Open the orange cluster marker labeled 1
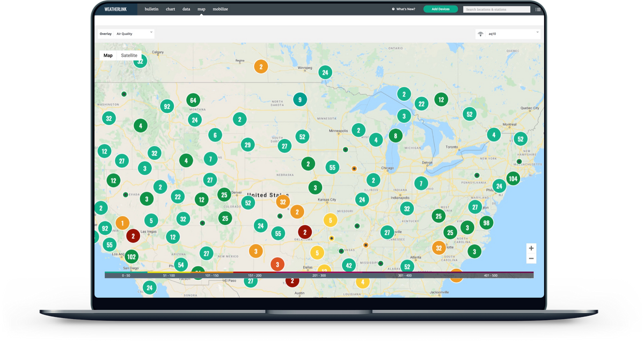 coord(122,223)
